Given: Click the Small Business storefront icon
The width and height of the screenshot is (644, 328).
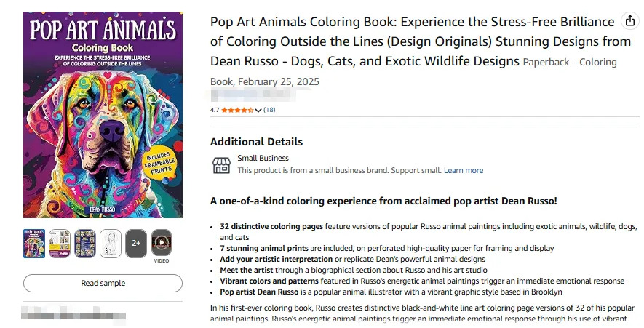Looking at the screenshot, I should [221, 165].
